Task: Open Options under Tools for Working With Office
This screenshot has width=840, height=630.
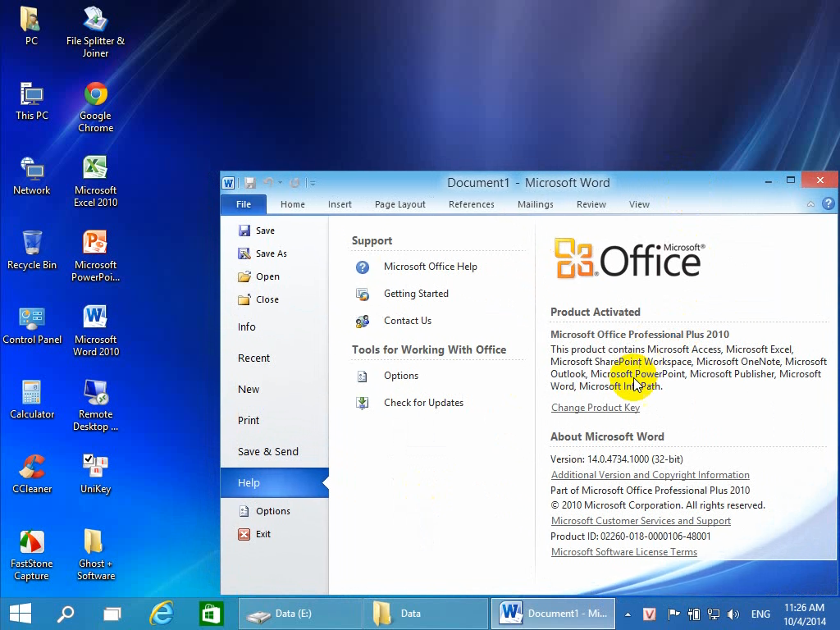Action: click(x=400, y=376)
